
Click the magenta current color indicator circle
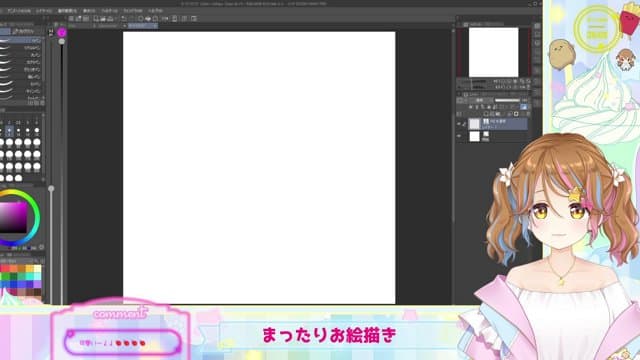click(62, 32)
